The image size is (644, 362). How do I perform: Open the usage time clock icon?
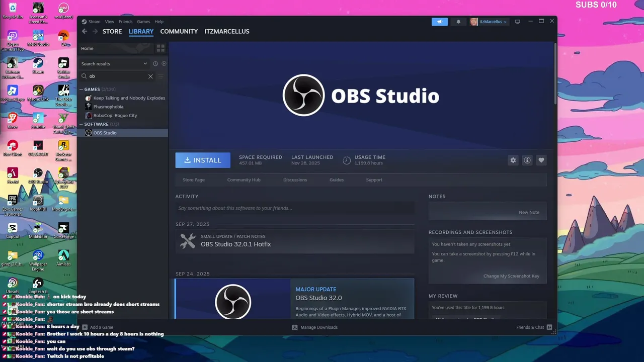(347, 160)
